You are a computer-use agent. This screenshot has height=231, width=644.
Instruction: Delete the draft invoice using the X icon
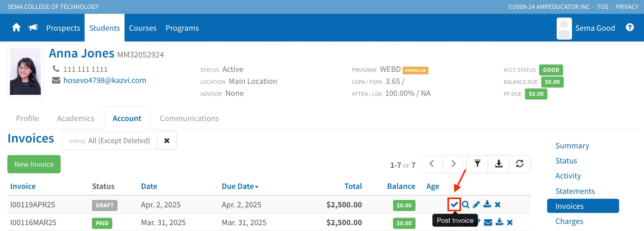coord(498,205)
